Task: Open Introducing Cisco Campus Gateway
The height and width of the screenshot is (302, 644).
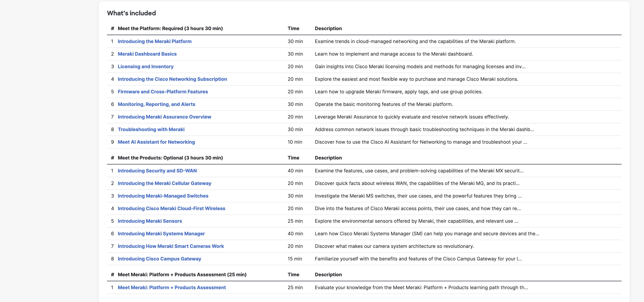Action: coord(159,259)
